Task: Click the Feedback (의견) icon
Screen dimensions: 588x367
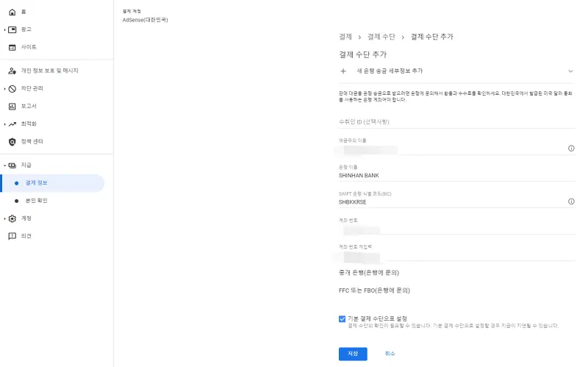Action: 12,236
